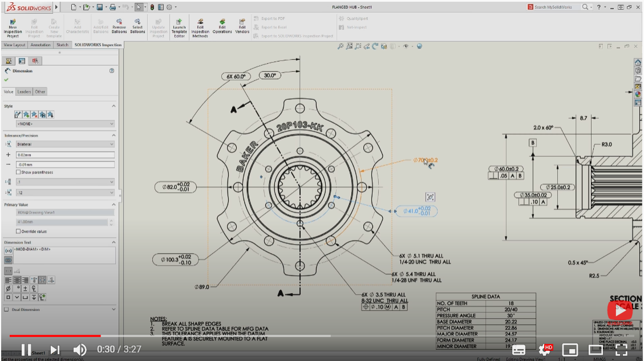Click minus tolerance -0.01mm field
The image size is (644, 361).
click(65, 164)
